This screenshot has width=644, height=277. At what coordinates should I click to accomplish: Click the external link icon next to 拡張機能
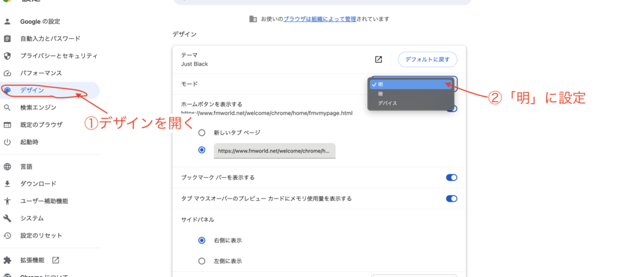55,260
